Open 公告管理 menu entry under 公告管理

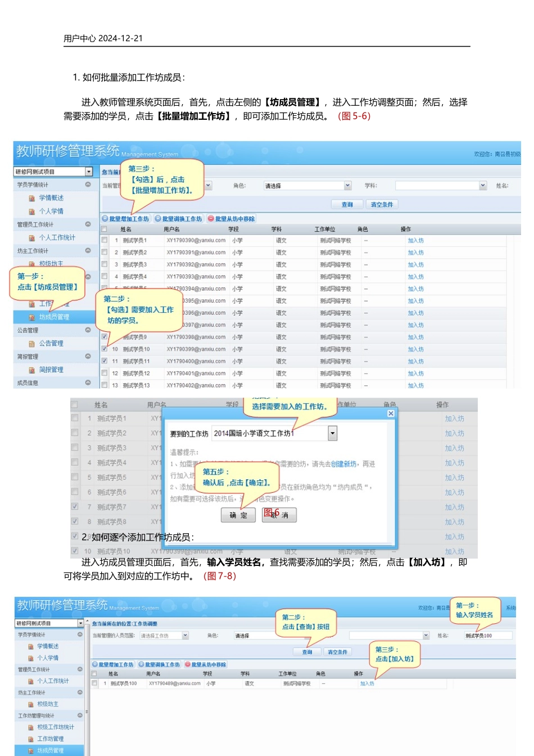51,344
